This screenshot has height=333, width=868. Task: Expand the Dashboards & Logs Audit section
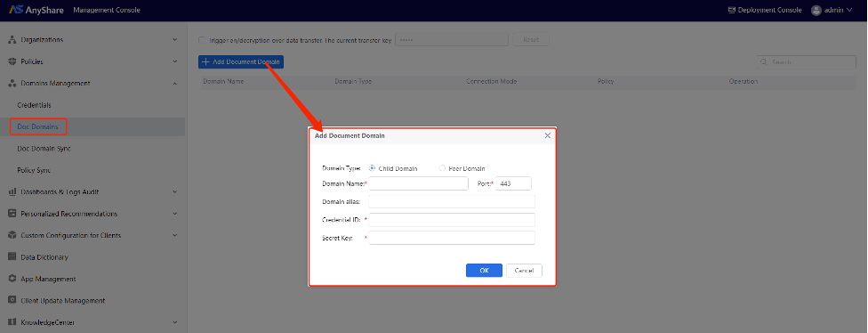[x=175, y=191]
